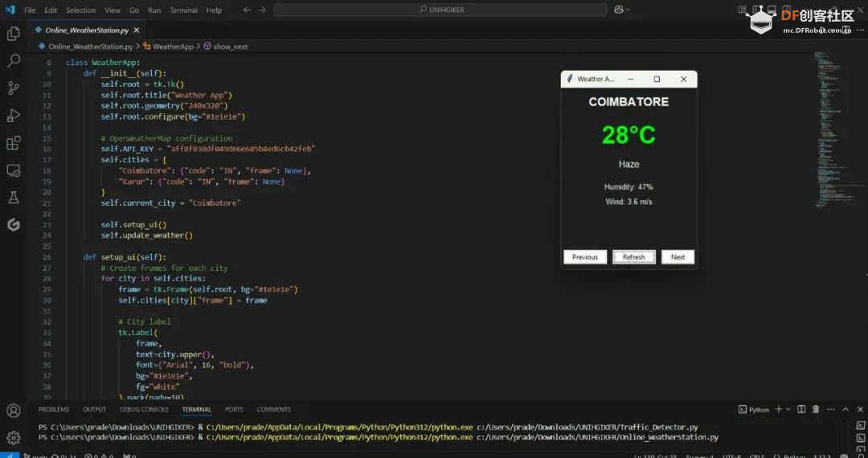
Task: Add a new terminal with plus icon
Action: [x=778, y=409]
